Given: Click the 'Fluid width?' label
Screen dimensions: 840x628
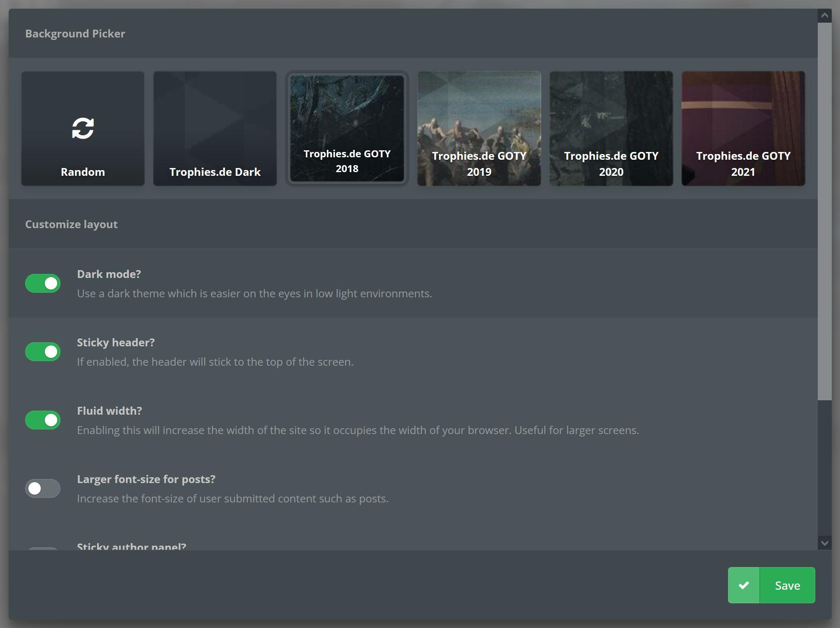Looking at the screenshot, I should click(x=109, y=411).
